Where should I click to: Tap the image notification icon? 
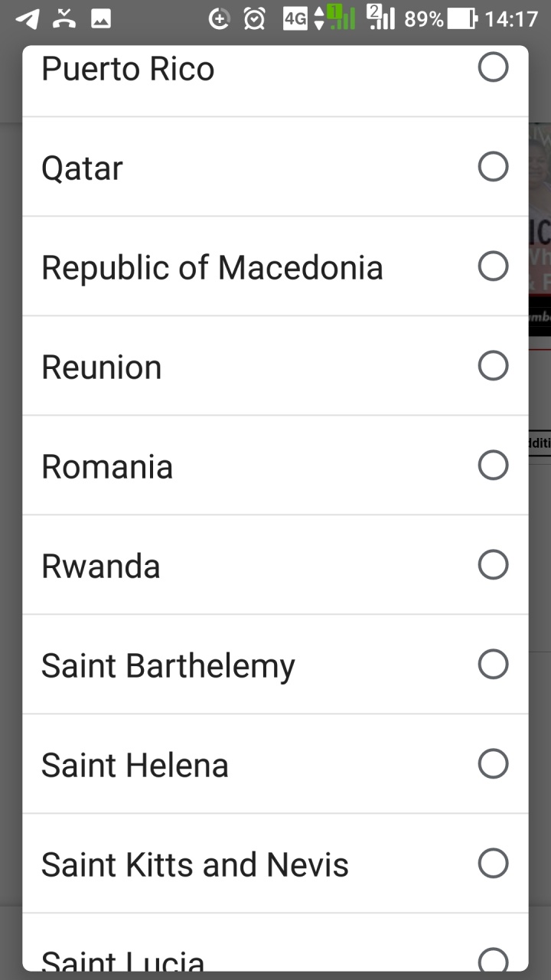pyautogui.click(x=101, y=18)
